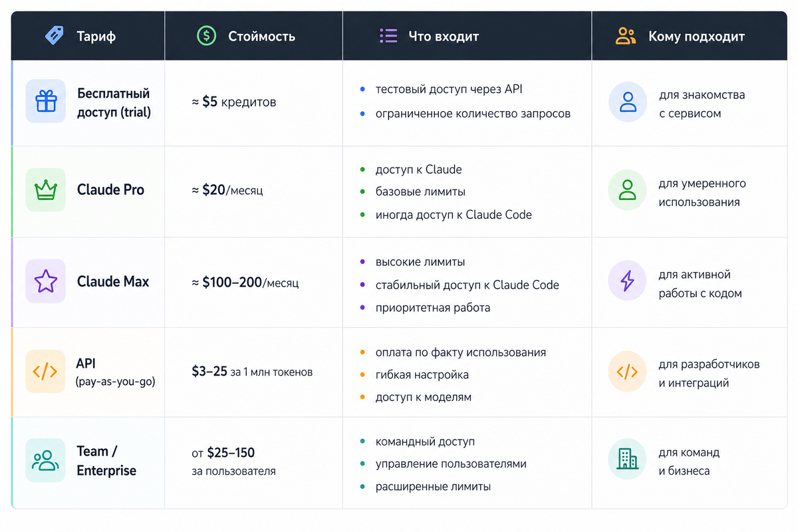Click the code icon beside для разработчиков
Screen dimensions: 798x532
point(628,372)
